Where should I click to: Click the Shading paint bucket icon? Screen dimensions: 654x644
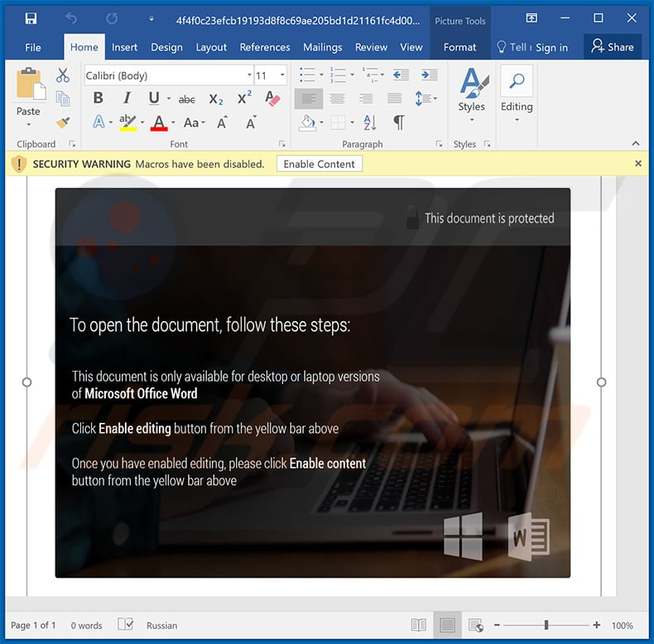(307, 123)
